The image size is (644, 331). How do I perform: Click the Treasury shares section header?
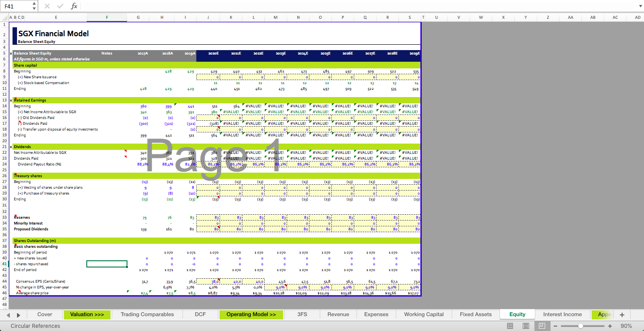(x=28, y=176)
